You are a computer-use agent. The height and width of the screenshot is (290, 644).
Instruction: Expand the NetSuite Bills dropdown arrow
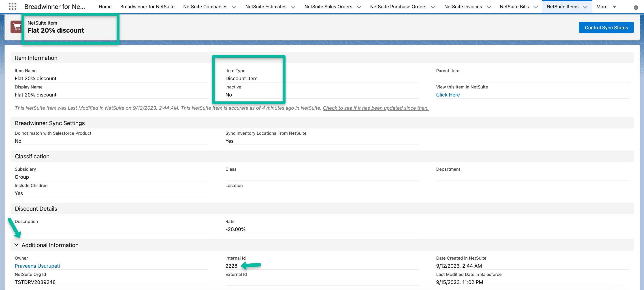[x=535, y=7]
